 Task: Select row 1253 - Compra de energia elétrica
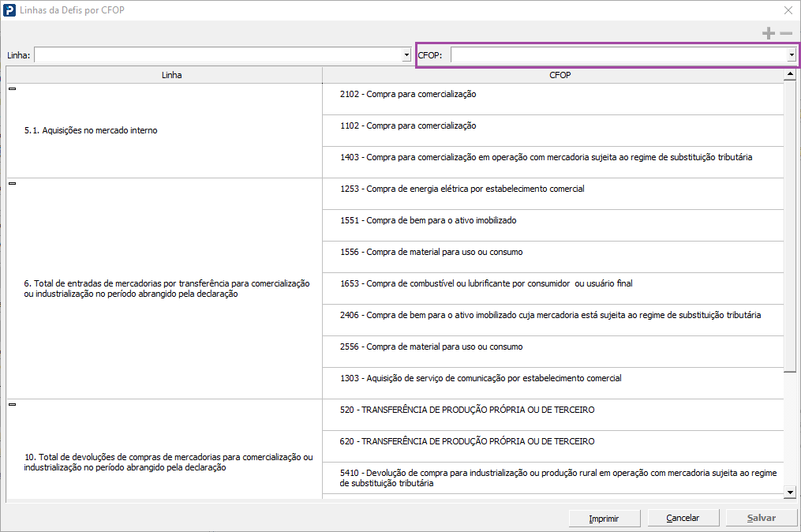552,189
